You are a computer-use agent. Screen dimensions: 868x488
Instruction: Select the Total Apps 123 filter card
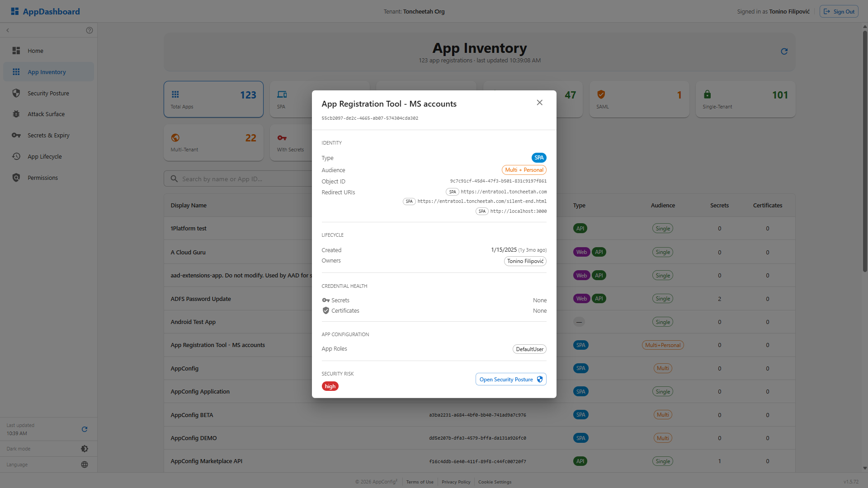coord(213,99)
